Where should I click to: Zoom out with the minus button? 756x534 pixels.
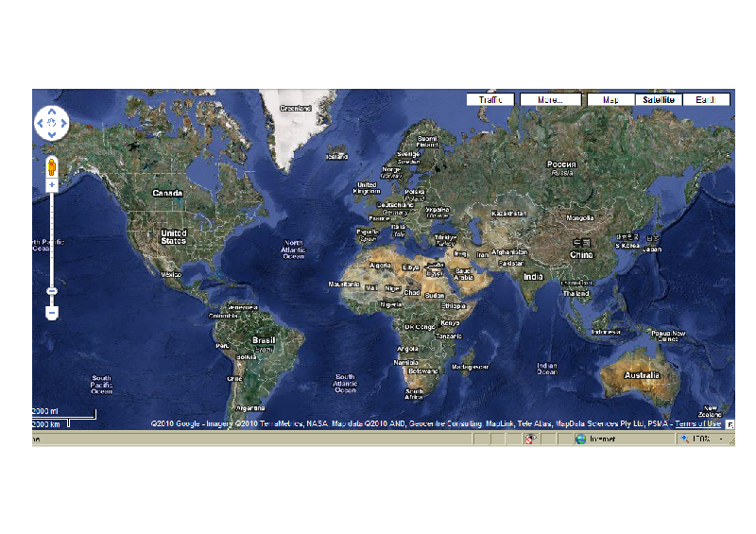pyautogui.click(x=52, y=311)
